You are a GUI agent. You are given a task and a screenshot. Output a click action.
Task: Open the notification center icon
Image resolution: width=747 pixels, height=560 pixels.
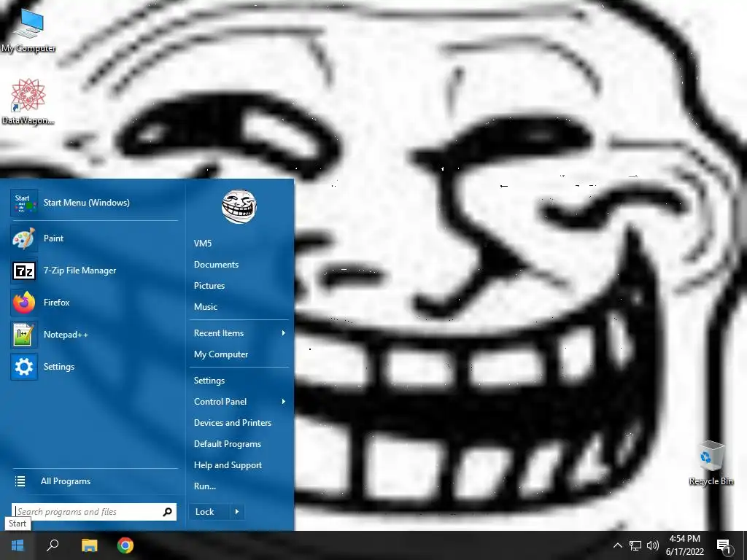pos(724,545)
